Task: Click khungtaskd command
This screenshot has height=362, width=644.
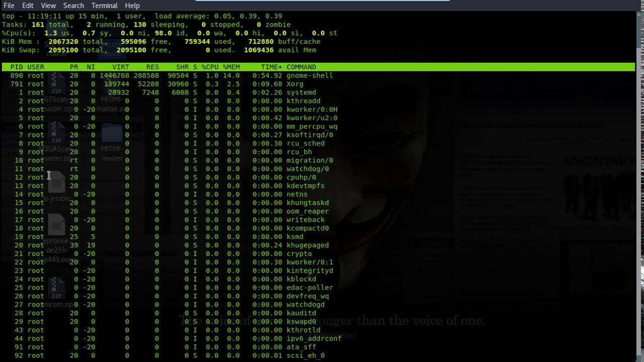Action: (x=308, y=203)
